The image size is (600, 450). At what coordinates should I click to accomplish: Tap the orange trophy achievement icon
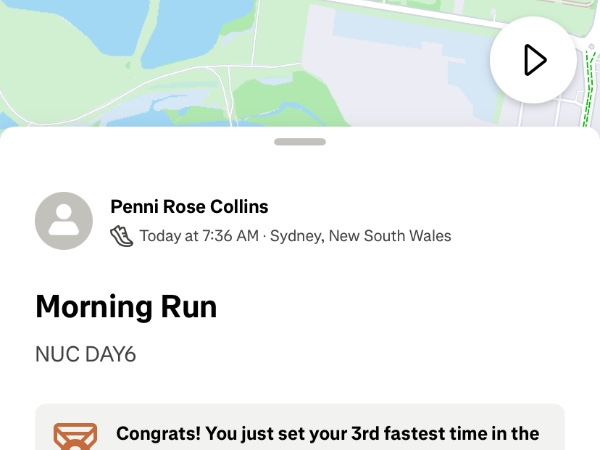75,437
